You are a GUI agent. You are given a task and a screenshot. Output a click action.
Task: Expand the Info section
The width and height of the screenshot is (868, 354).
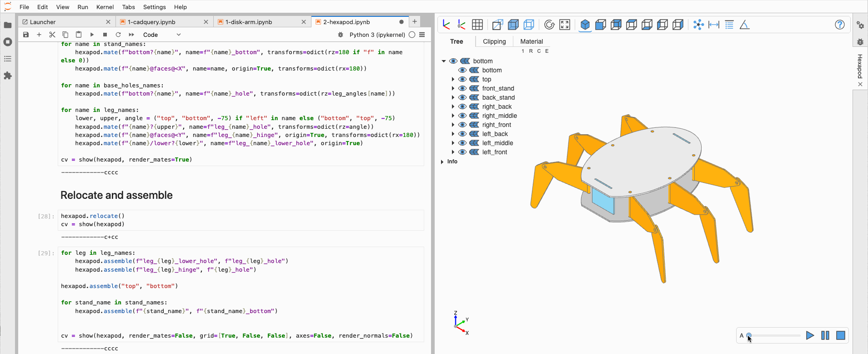click(442, 162)
